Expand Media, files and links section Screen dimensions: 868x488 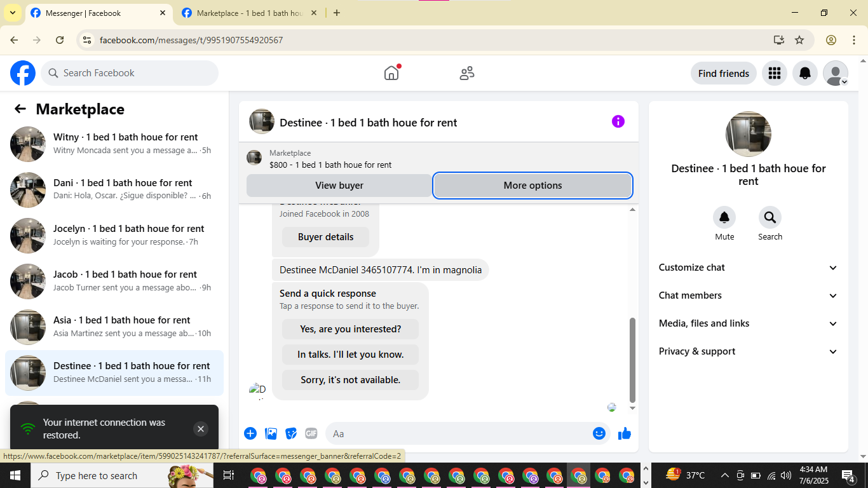749,323
